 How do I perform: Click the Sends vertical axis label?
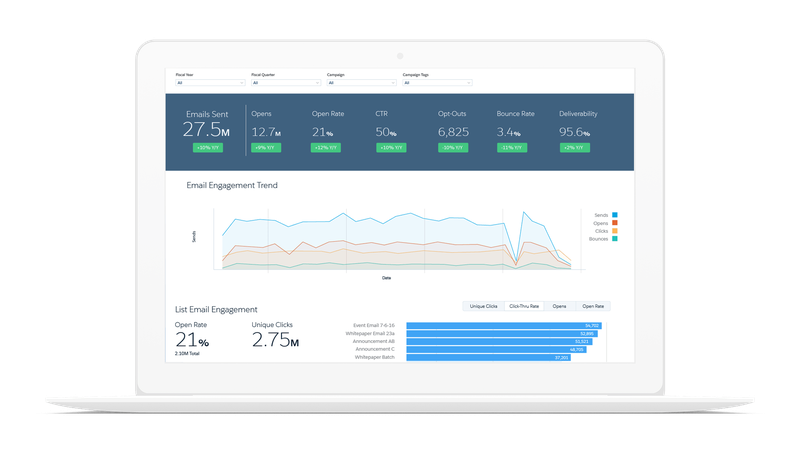[x=194, y=236]
